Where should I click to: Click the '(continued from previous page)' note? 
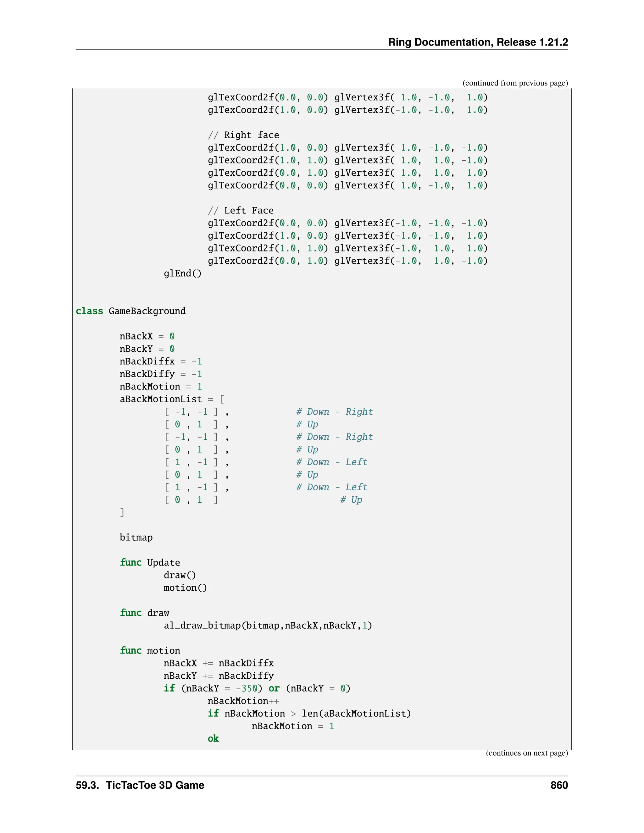(515, 83)
